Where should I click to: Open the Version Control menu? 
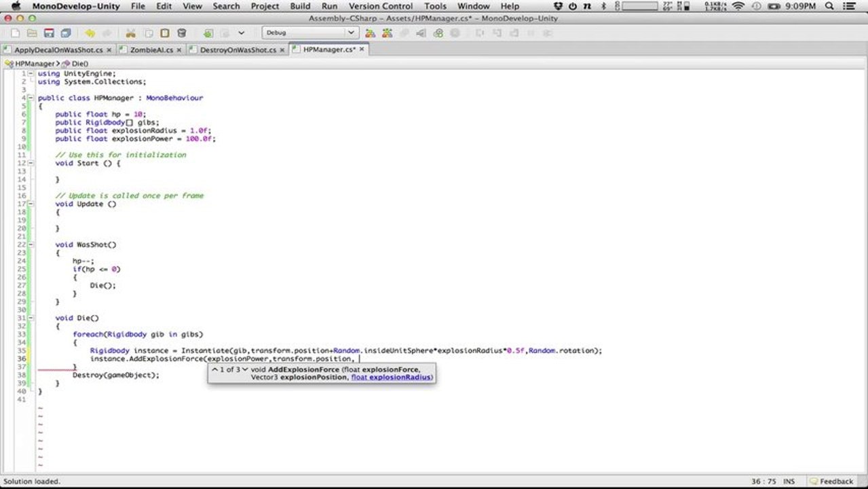[381, 6]
